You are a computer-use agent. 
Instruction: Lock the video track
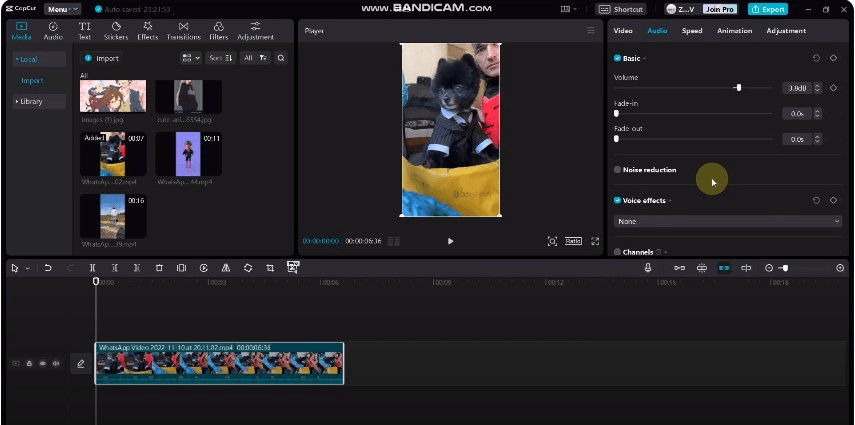29,363
